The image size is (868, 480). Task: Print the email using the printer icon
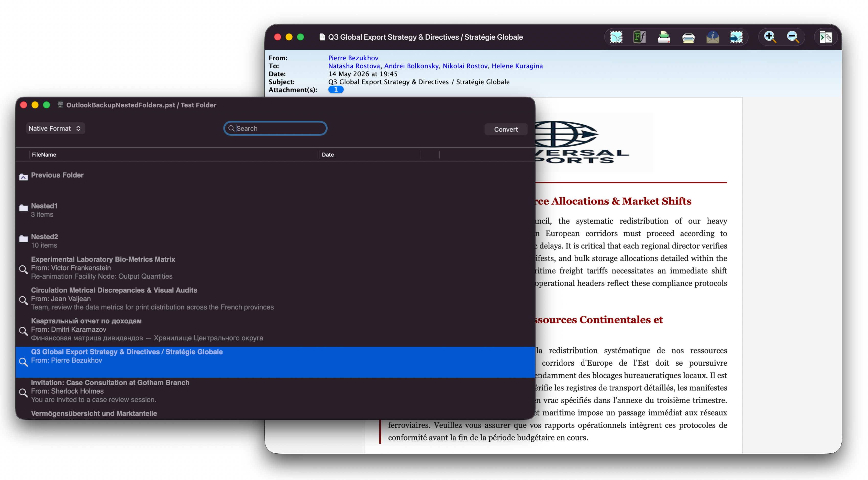(688, 37)
